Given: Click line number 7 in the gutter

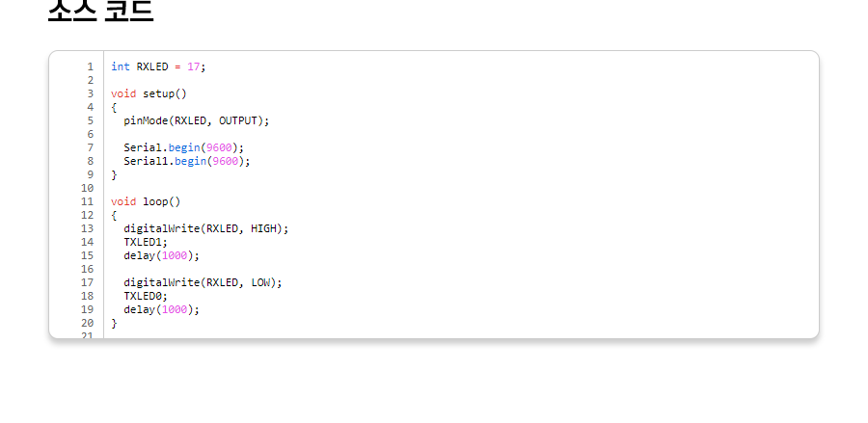Looking at the screenshot, I should [x=90, y=147].
